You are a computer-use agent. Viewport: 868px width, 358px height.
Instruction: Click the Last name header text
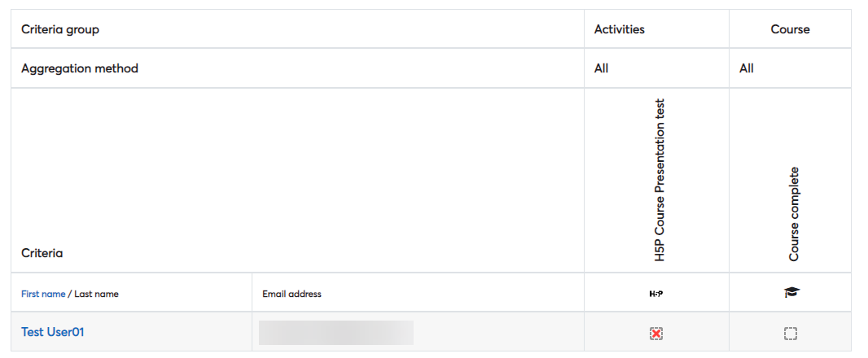96,294
